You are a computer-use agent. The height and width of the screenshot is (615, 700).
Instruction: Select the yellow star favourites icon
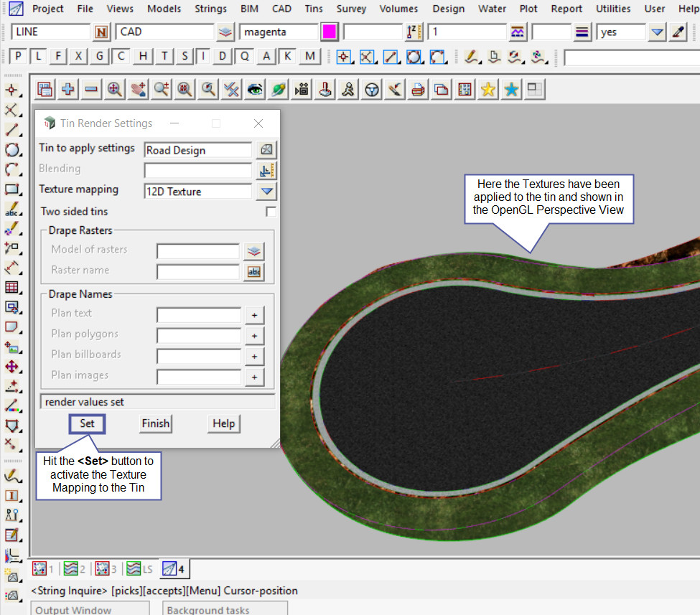pos(488,89)
